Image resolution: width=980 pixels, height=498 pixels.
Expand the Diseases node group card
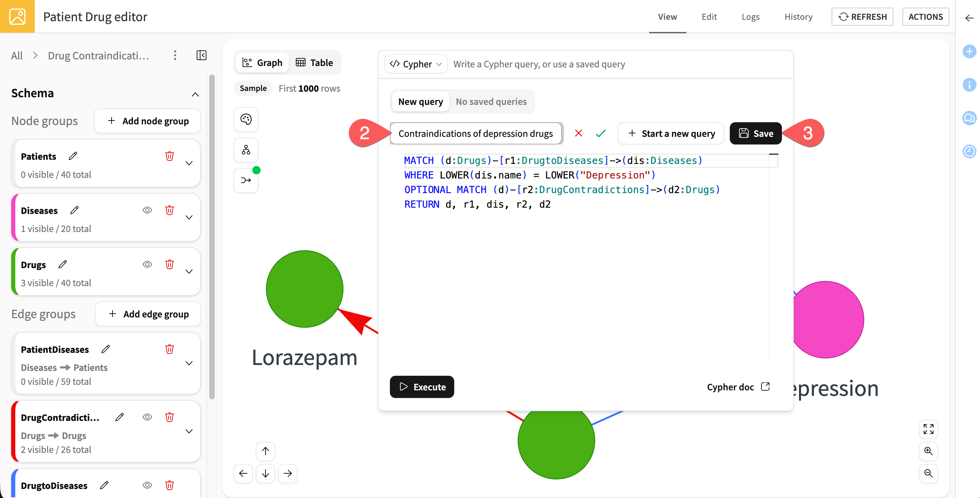click(x=189, y=217)
